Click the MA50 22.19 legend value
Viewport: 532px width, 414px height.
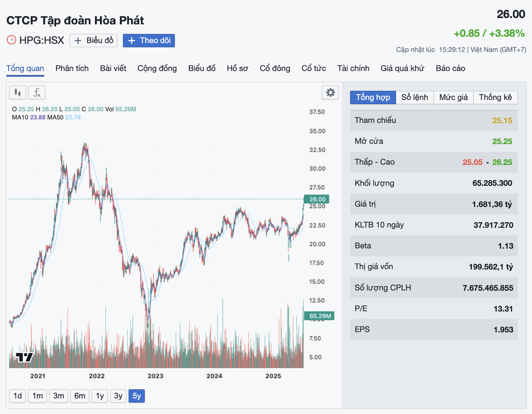pos(73,117)
